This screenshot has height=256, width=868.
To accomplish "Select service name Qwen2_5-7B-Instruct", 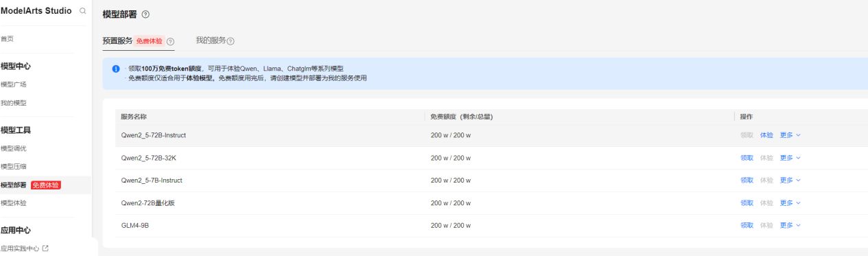I will point(152,181).
